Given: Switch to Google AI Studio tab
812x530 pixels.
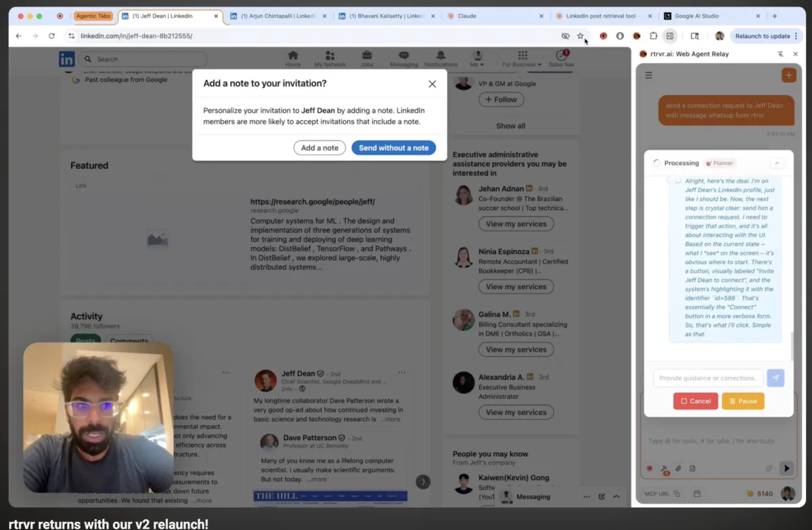Looking at the screenshot, I should click(x=710, y=16).
